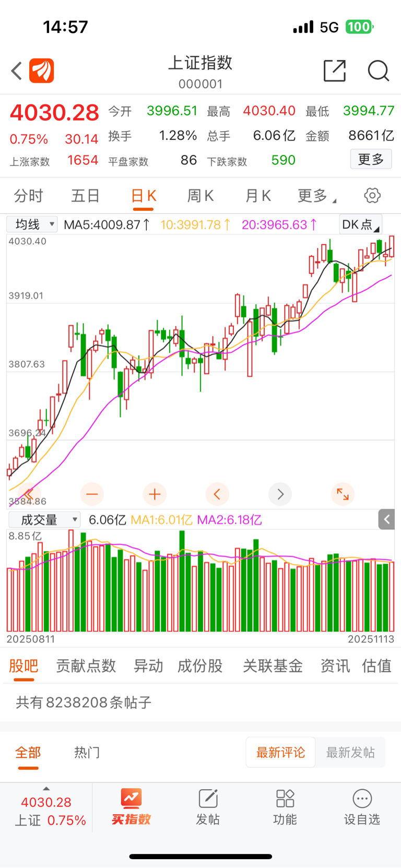Switch to 最新发帖 sorting option
401x868 pixels.
click(x=350, y=752)
